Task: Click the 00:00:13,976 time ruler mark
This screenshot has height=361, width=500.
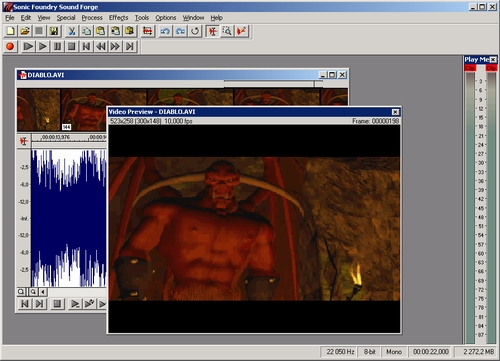Action: (56, 137)
